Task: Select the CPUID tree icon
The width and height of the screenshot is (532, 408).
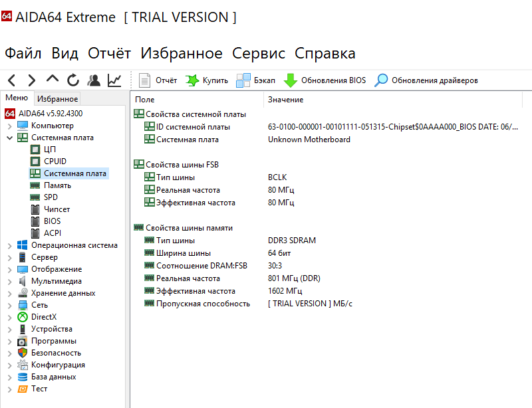Action: click(35, 161)
